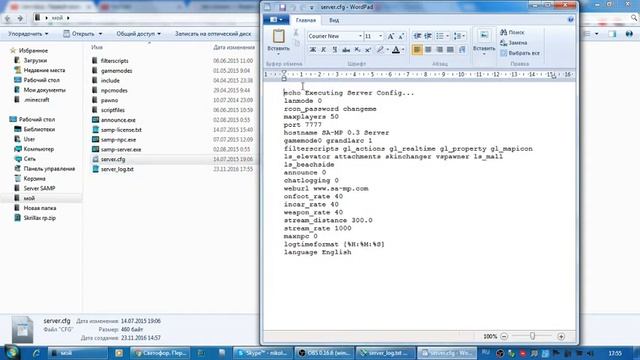Select the samp-server.exe file
This screenshot has width=640, height=360.
pyautogui.click(x=121, y=150)
